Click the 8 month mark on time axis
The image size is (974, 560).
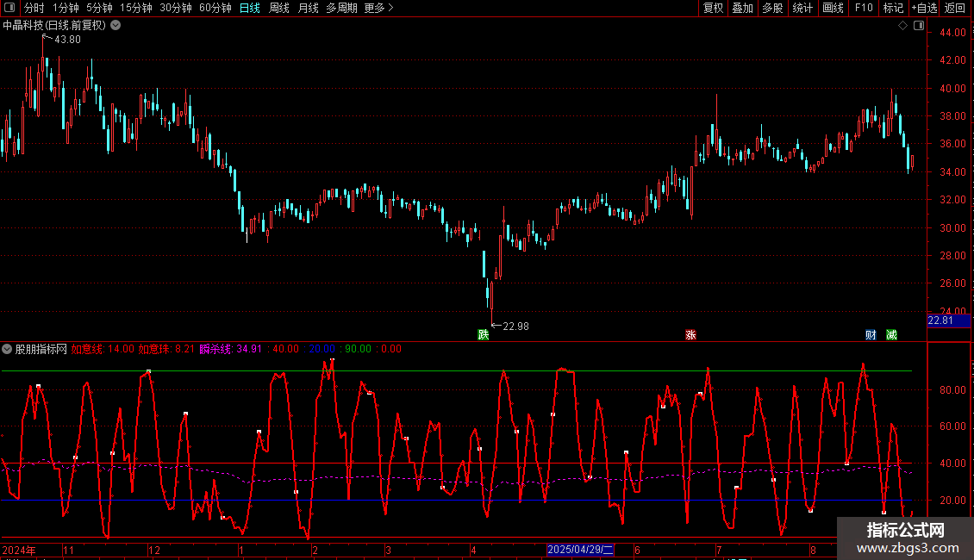tap(813, 550)
